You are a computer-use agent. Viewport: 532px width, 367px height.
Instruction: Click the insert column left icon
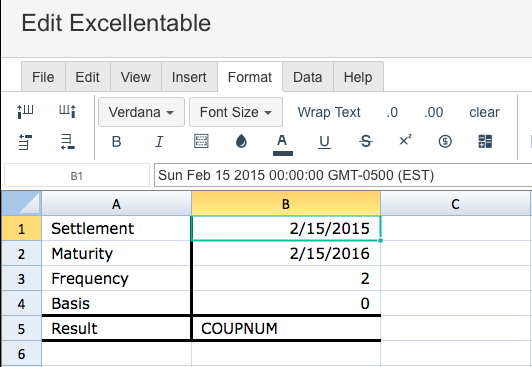[25, 112]
